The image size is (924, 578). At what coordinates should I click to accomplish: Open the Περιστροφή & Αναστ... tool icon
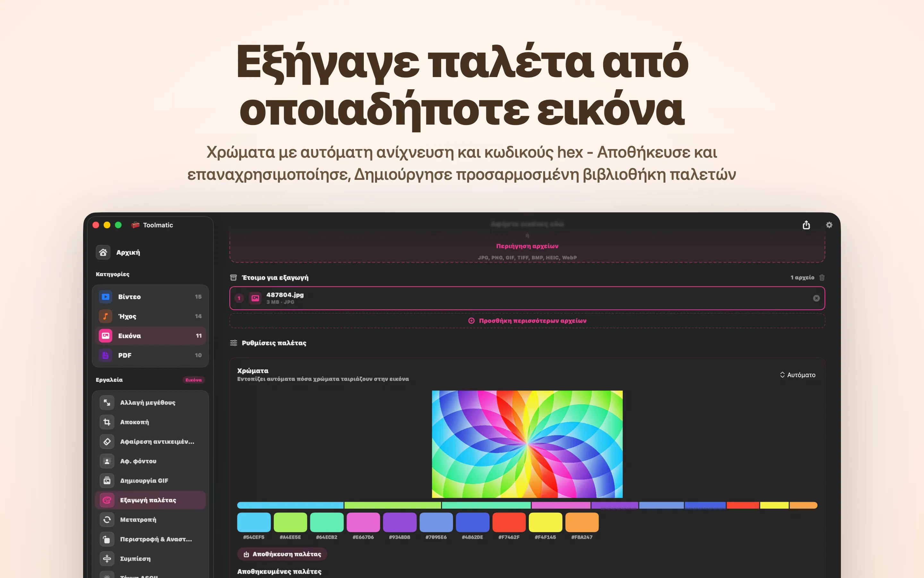(x=107, y=539)
